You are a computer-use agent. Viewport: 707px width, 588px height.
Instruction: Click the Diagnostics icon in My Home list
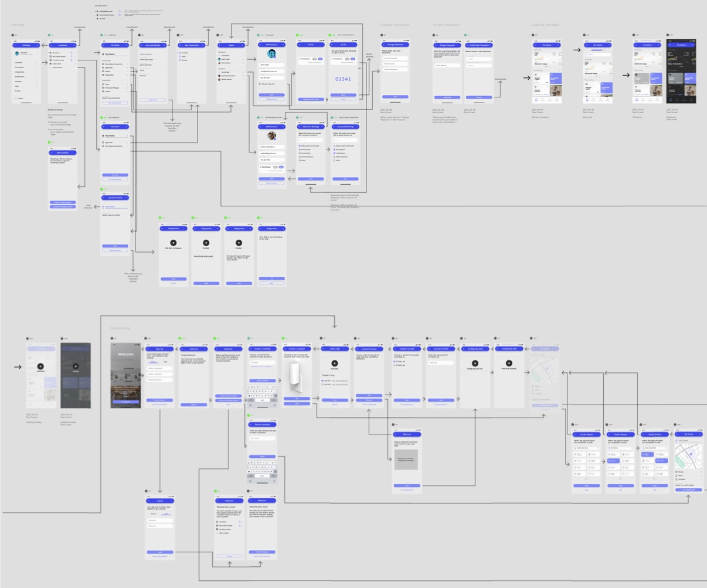103,74
